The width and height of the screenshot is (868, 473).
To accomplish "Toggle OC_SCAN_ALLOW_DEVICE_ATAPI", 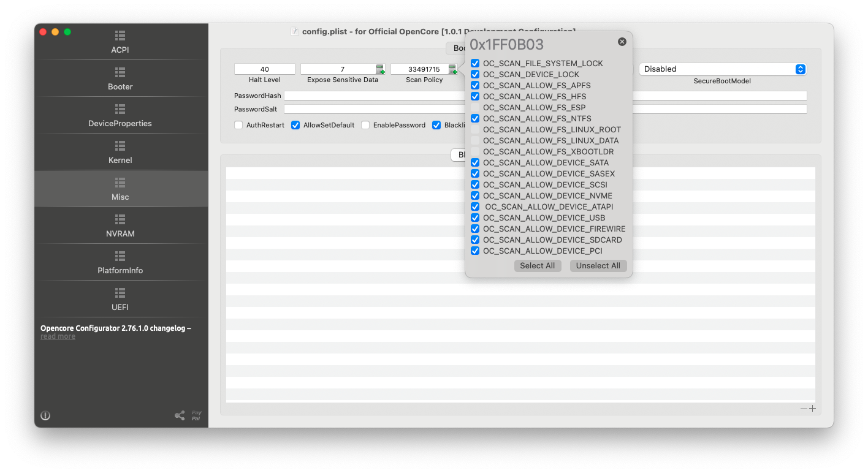I will click(475, 206).
